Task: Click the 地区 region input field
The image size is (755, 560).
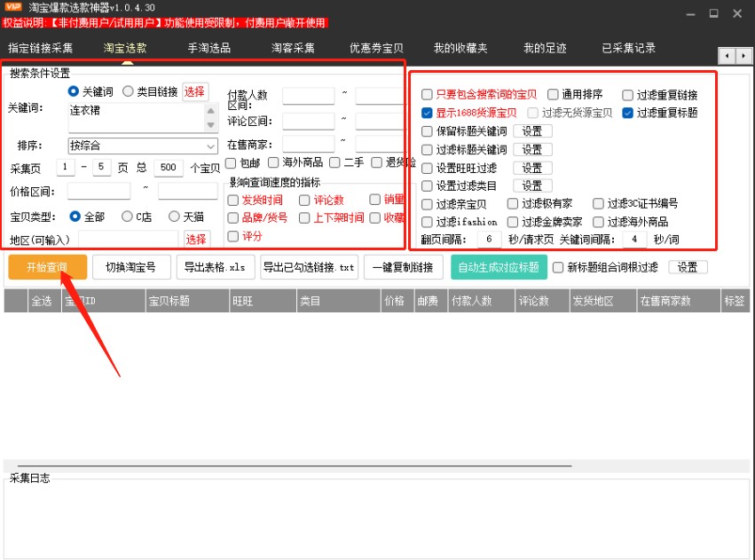Action: [x=129, y=239]
